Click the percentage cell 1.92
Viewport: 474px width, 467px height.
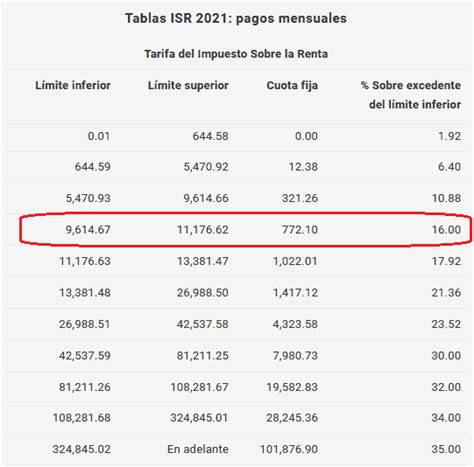(x=449, y=136)
